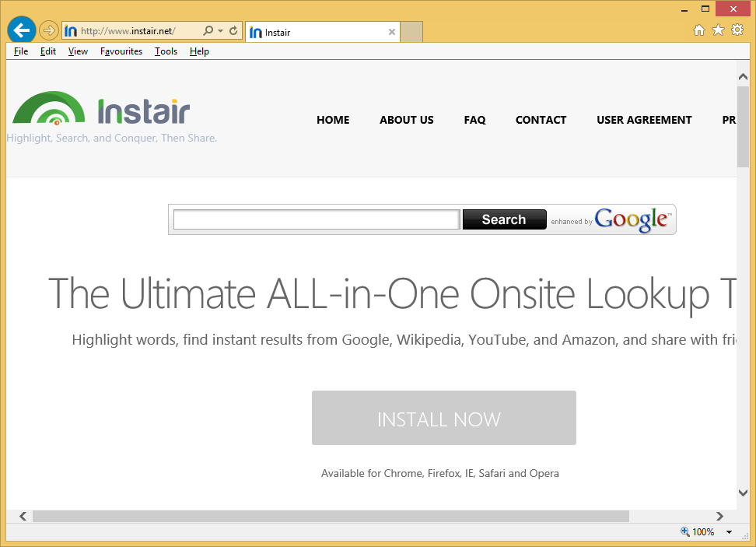Open the Home page icon
Image resolution: width=756 pixels, height=547 pixels.
(698, 30)
